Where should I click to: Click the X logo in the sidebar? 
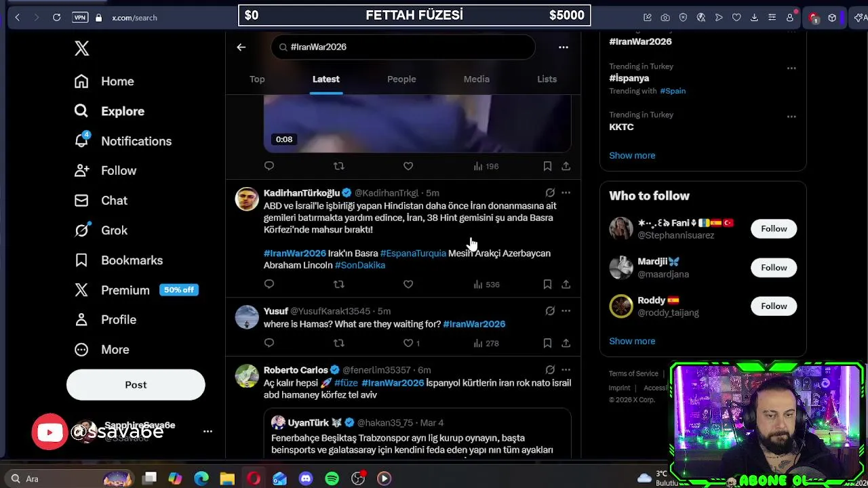[x=81, y=48]
